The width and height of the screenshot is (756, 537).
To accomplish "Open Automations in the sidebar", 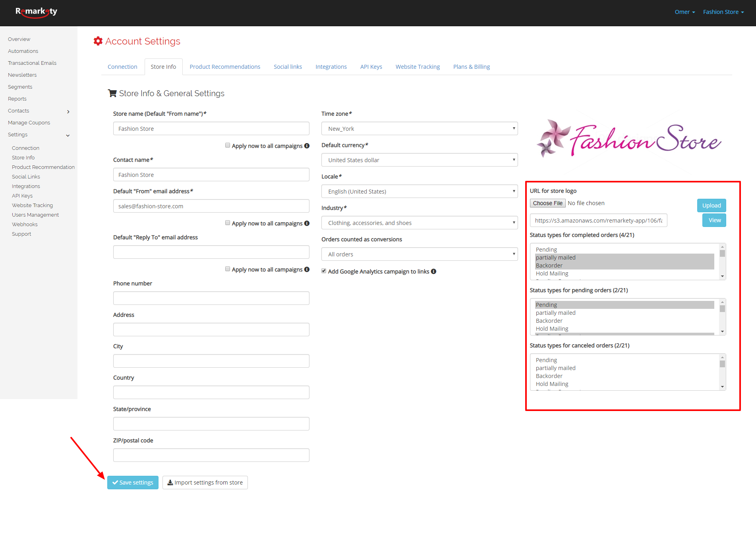I will point(23,51).
